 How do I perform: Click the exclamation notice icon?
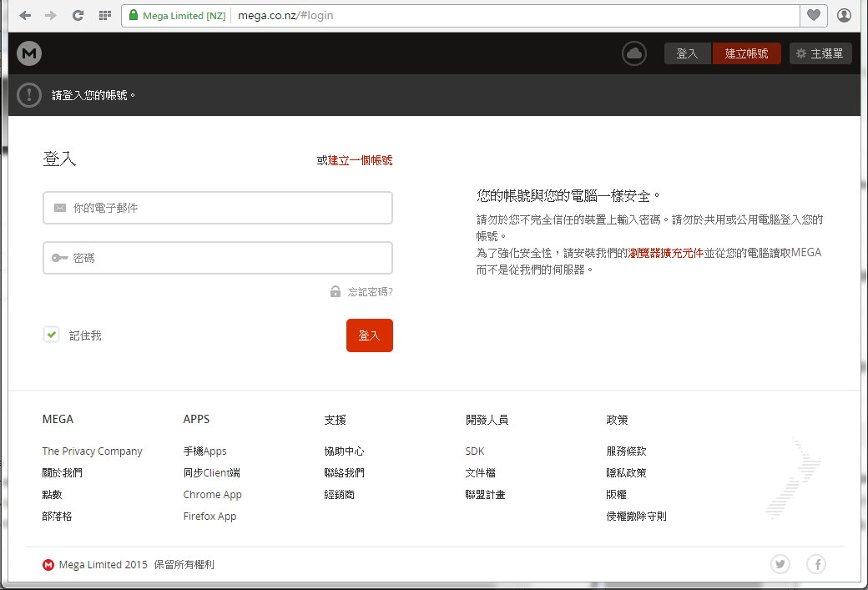29,95
